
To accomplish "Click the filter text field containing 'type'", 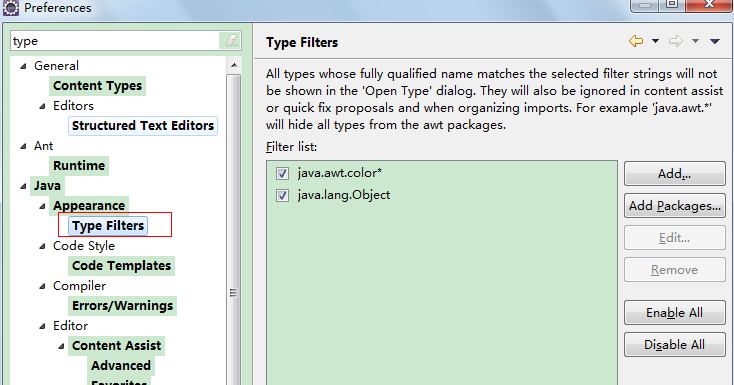I will pos(115,41).
